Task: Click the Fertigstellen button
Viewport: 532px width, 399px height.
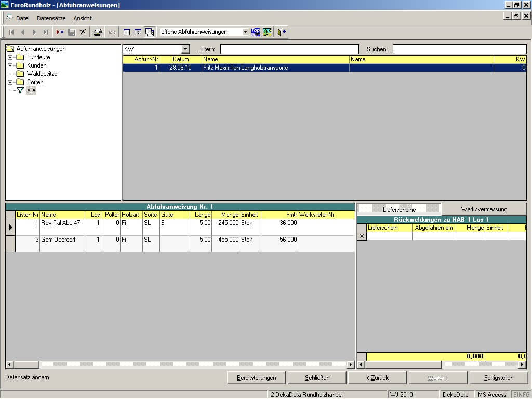Action: [x=499, y=378]
